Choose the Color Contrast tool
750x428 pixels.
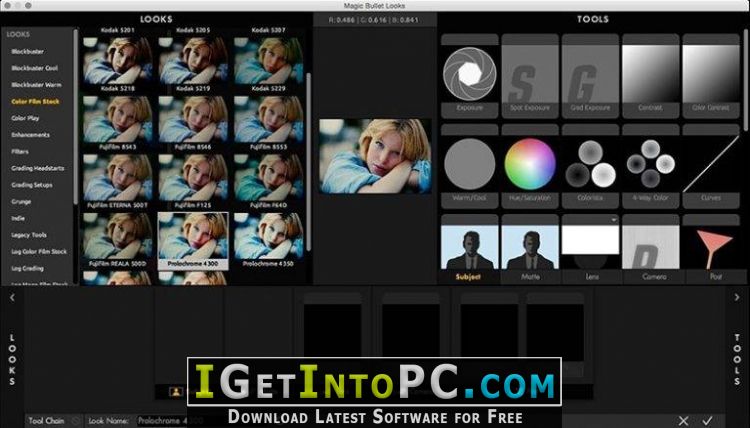coord(712,76)
